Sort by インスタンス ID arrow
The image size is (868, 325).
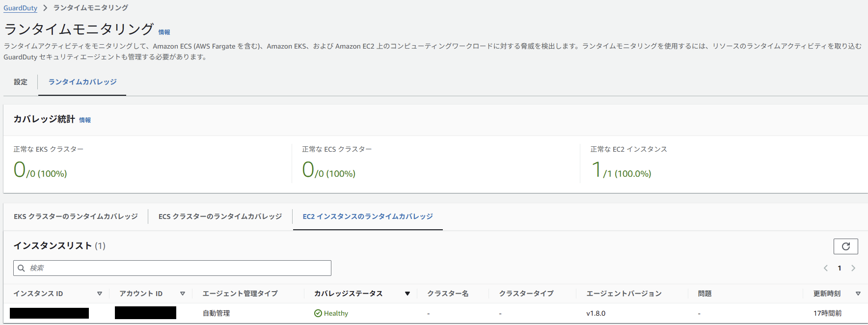100,294
